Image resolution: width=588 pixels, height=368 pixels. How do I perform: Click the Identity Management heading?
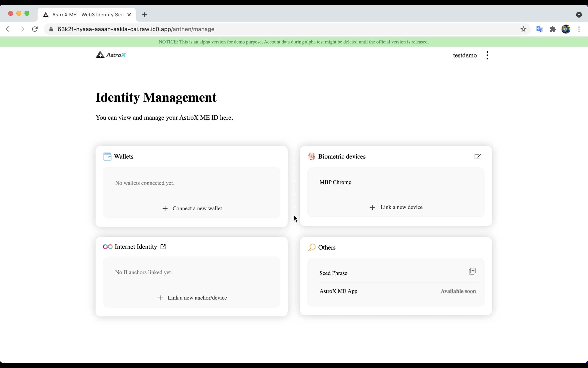156,97
